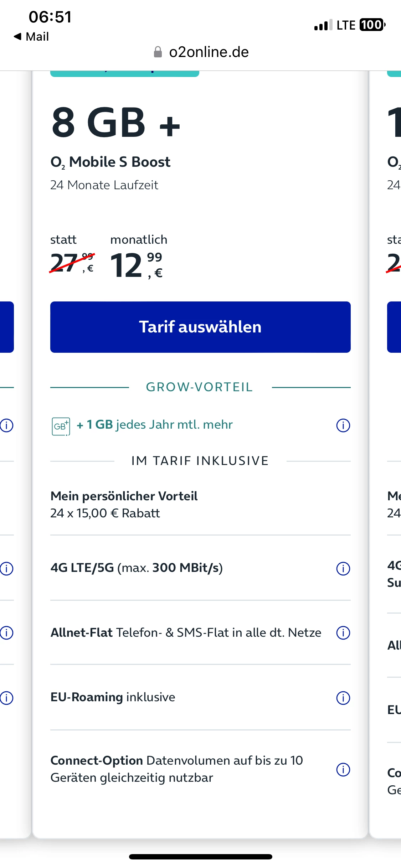401x868 pixels.
Task: Tap the "8 GB +" data volume headline
Action: (116, 123)
